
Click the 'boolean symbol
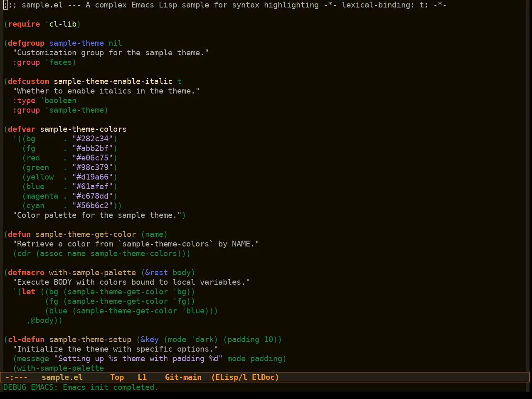58,101
